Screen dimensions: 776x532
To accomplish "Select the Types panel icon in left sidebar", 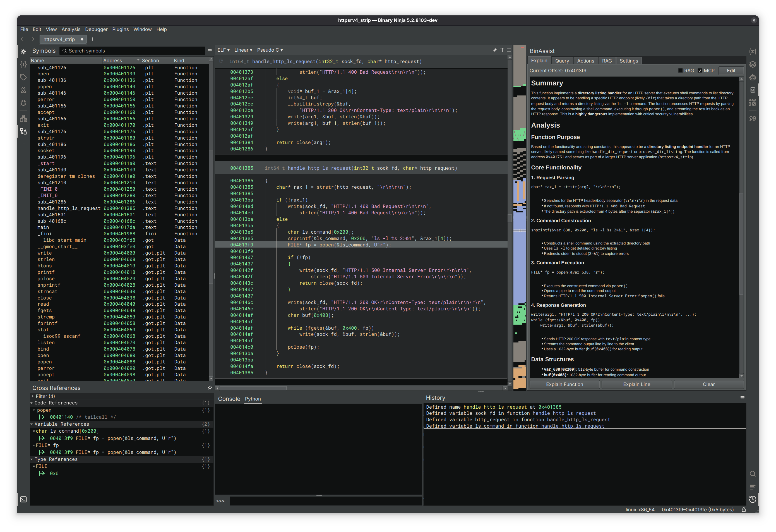I will [23, 64].
